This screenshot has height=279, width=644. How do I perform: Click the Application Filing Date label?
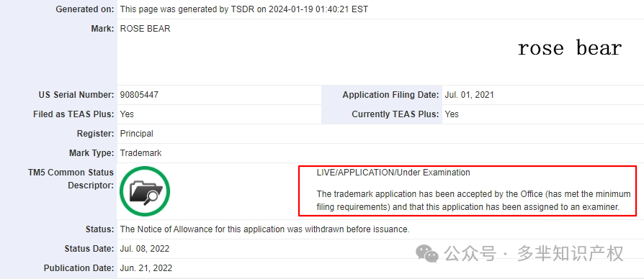click(x=390, y=95)
